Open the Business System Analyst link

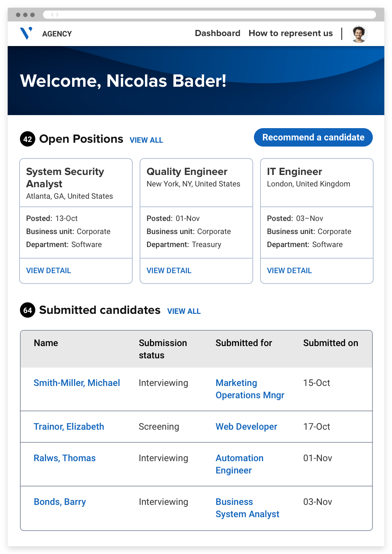click(x=247, y=508)
